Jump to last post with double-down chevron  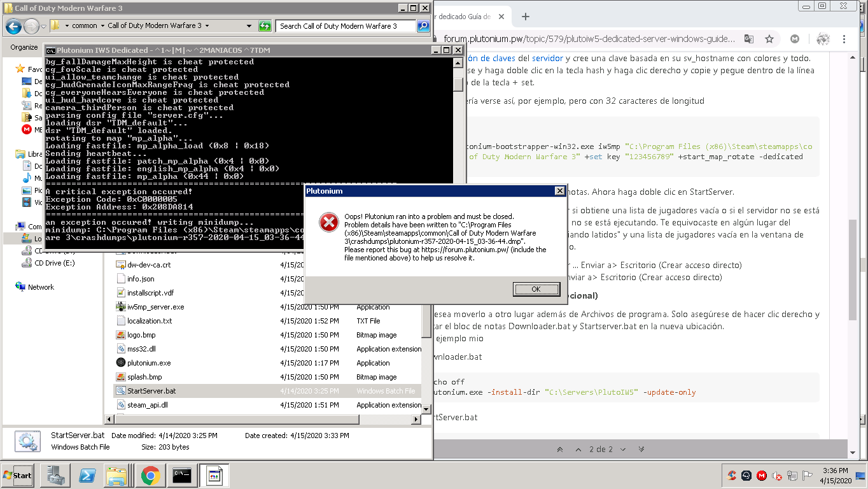pos(642,449)
